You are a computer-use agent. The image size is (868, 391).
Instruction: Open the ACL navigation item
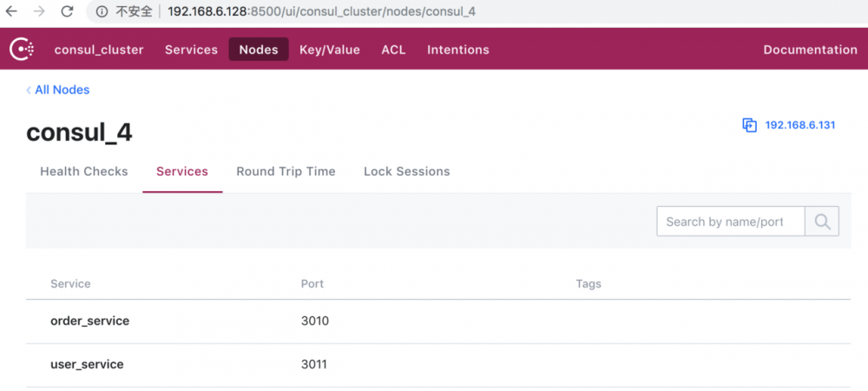(393, 50)
